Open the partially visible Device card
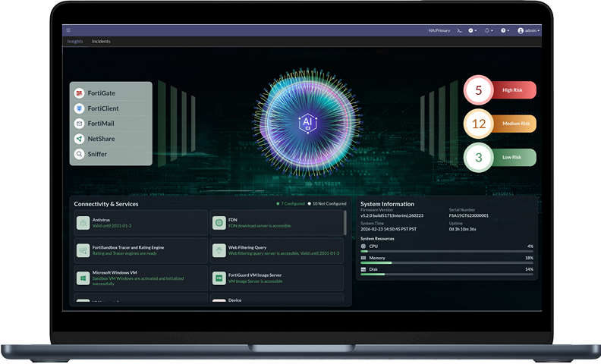601x364 pixels. [x=277, y=298]
